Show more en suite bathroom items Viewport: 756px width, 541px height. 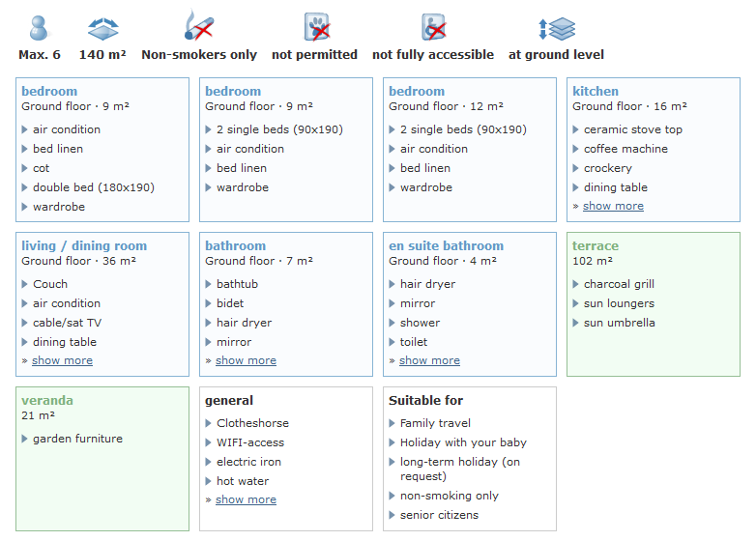[429, 360]
